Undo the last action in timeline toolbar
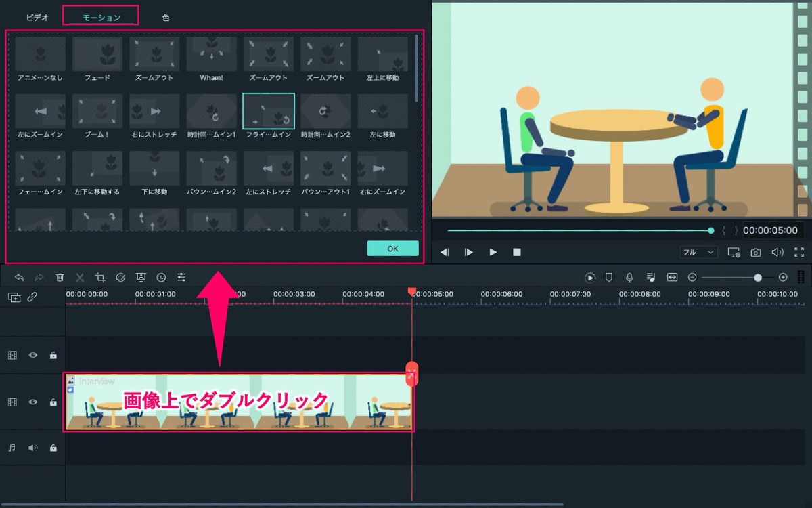The image size is (812, 508). (x=19, y=278)
